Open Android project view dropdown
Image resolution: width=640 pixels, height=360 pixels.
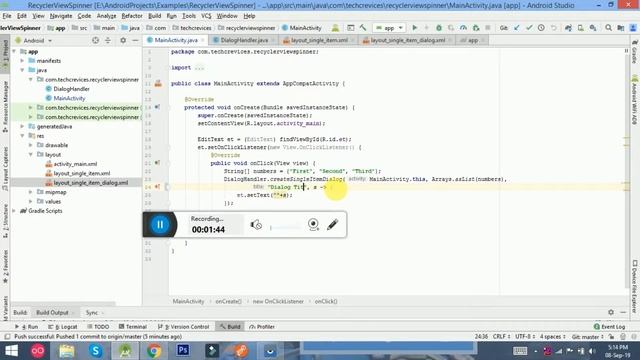click(x=33, y=40)
